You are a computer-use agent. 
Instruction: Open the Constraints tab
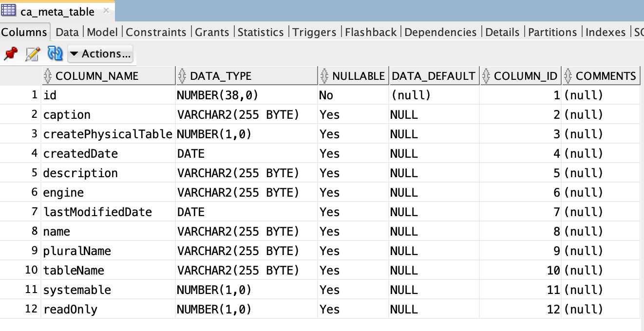click(x=156, y=32)
